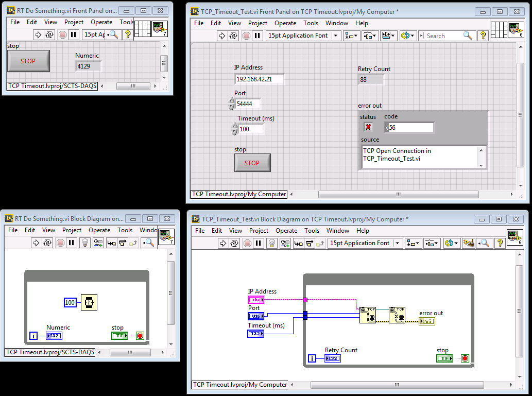Toggle Retain Wire Values in RT Block Diagram
Screen dimensions: 532x396
[x=98, y=243]
